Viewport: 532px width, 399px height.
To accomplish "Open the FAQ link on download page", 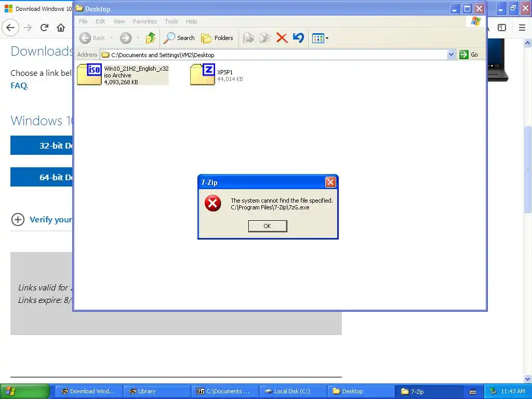I will pyautogui.click(x=19, y=86).
